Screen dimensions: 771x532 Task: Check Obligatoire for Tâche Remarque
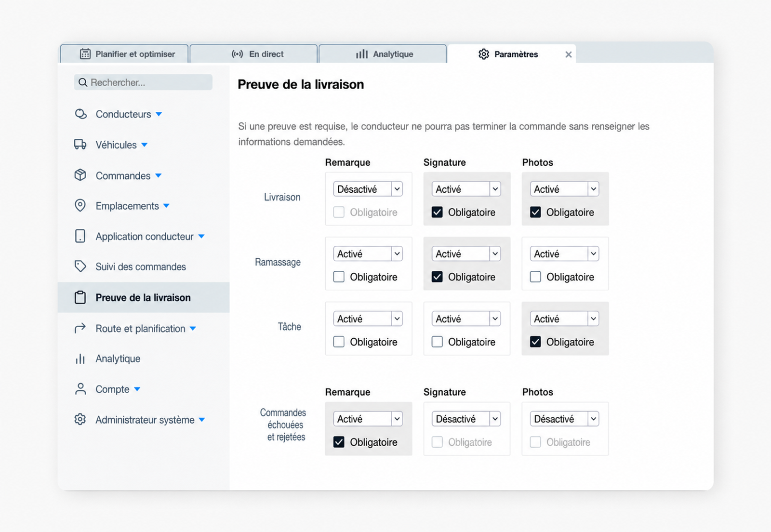[x=339, y=342]
